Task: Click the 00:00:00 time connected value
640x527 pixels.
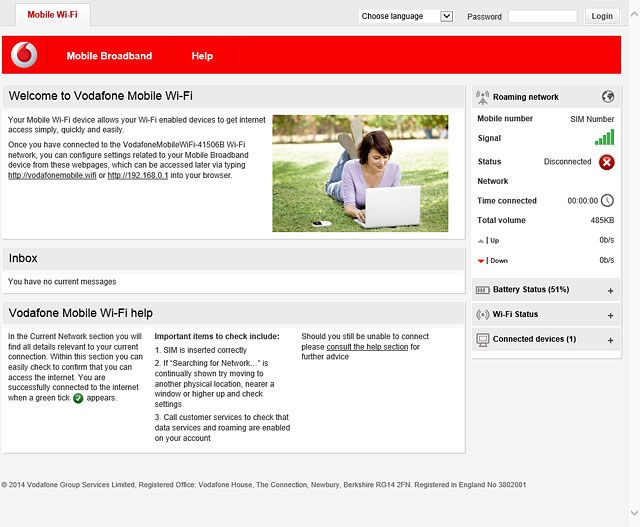Action: 582,201
